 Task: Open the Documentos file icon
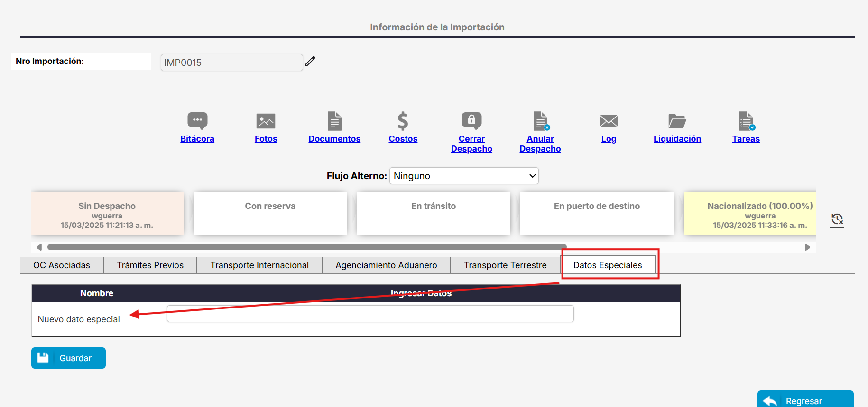[x=334, y=121]
